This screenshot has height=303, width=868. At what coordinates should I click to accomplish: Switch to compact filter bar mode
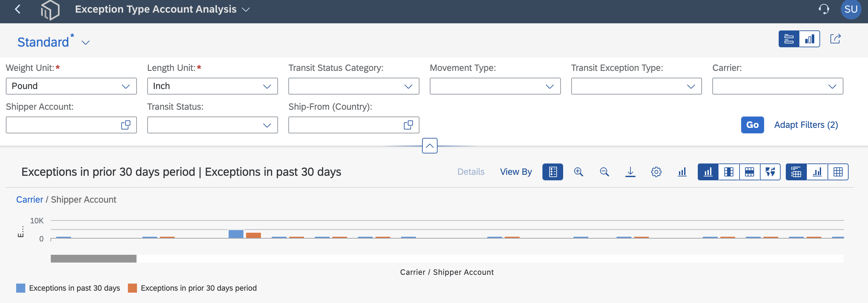(789, 39)
